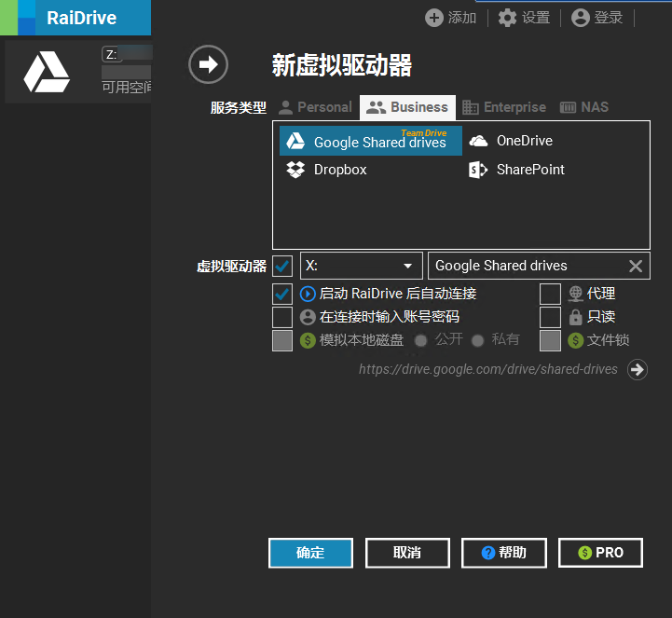Click the SharePoint icon
This screenshot has width=672, height=618.
coord(478,170)
